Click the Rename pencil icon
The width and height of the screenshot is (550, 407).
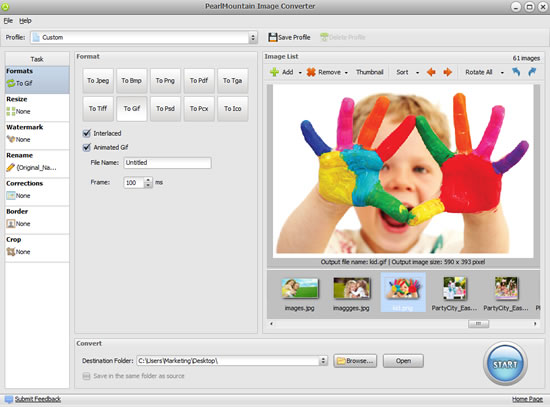click(11, 168)
